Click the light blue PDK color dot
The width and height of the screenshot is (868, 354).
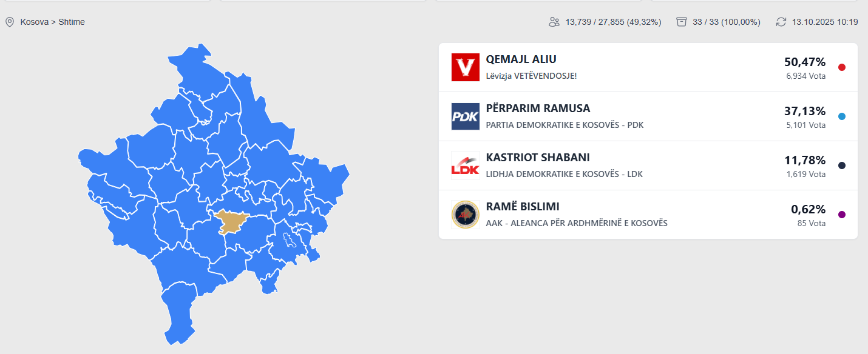[841, 116]
